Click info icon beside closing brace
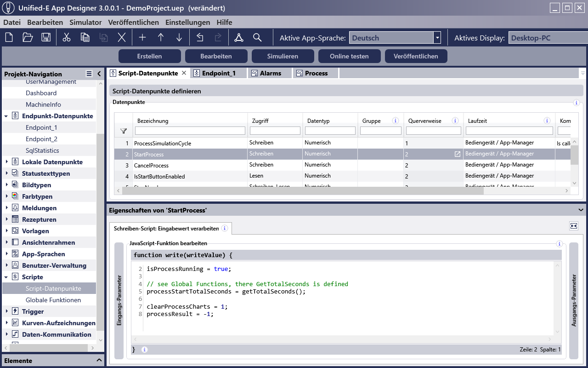 pyautogui.click(x=144, y=350)
